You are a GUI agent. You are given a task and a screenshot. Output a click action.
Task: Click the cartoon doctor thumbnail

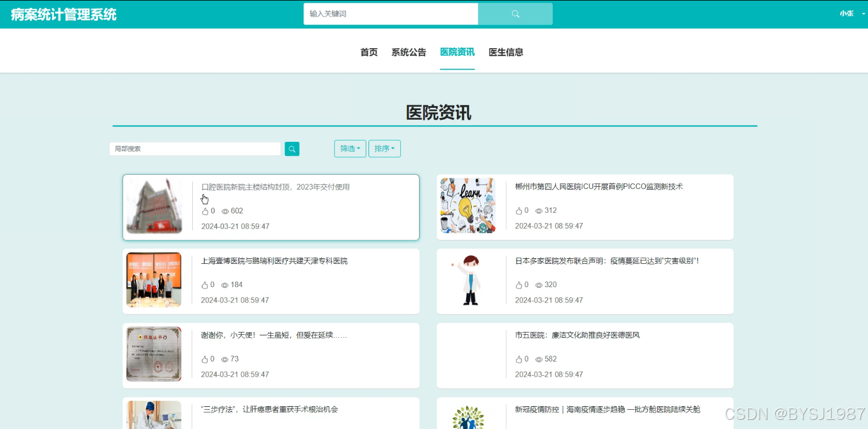click(x=468, y=280)
